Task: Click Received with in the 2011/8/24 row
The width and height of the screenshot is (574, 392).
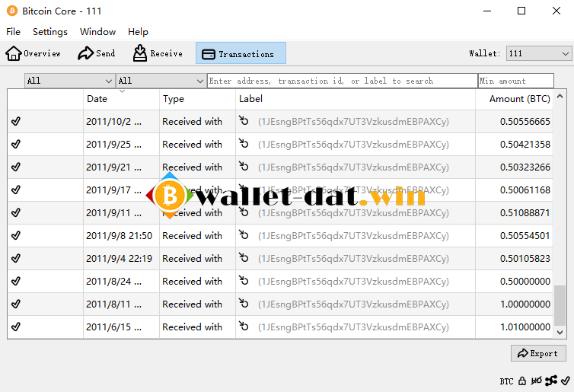Action: coord(192,282)
